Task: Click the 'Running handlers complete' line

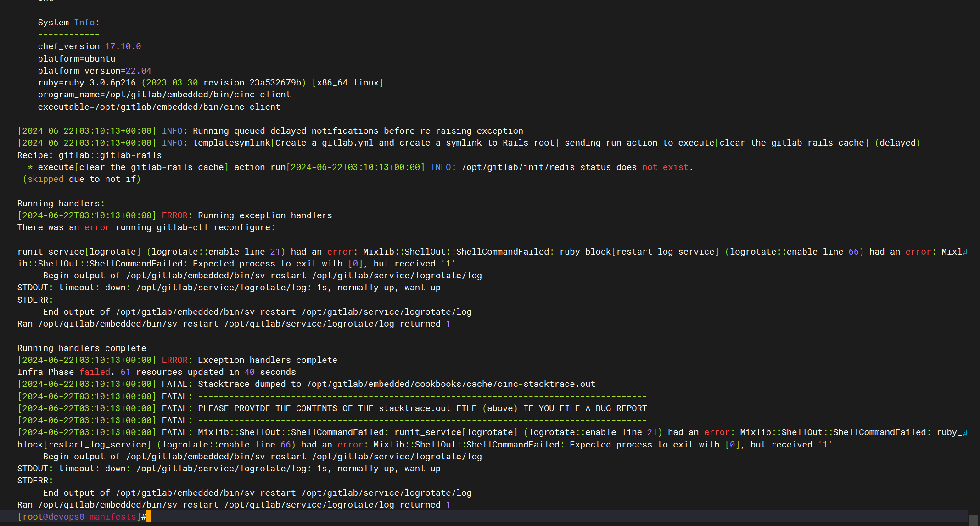Action: click(x=82, y=348)
